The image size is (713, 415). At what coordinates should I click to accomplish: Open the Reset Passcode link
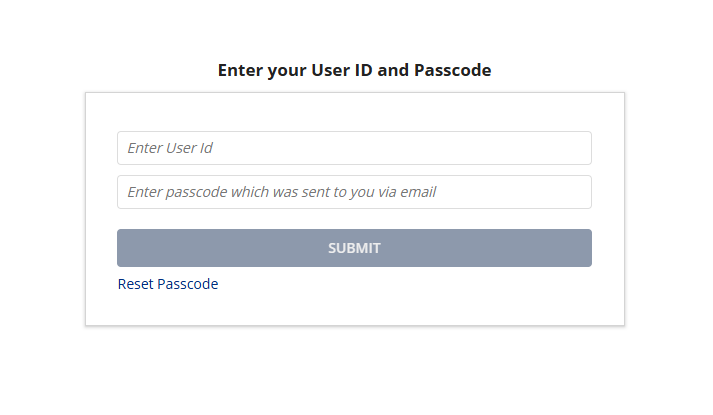[168, 284]
